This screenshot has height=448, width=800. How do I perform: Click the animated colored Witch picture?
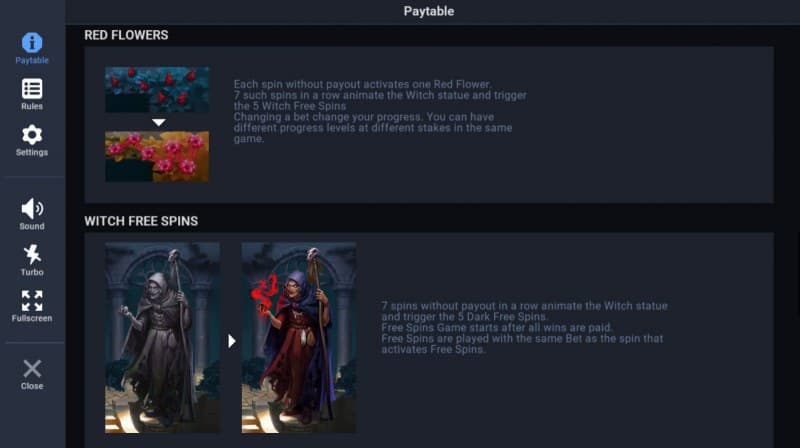pyautogui.click(x=299, y=338)
